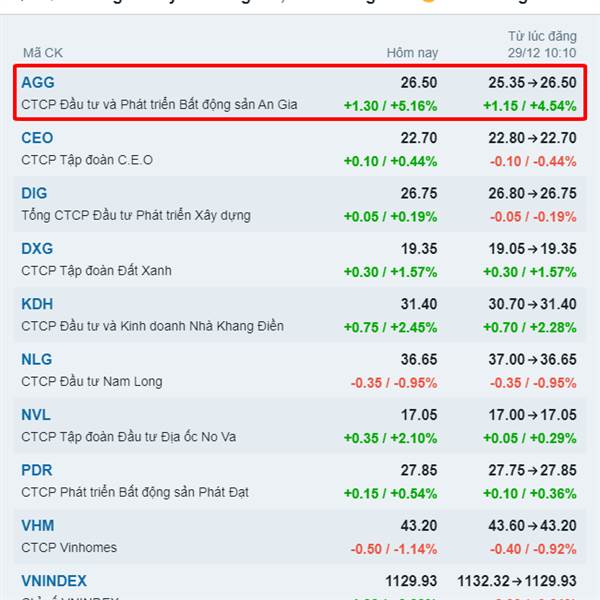Click CEO price range '22.80→22.70'
This screenshot has height=600, width=600.
(x=532, y=138)
